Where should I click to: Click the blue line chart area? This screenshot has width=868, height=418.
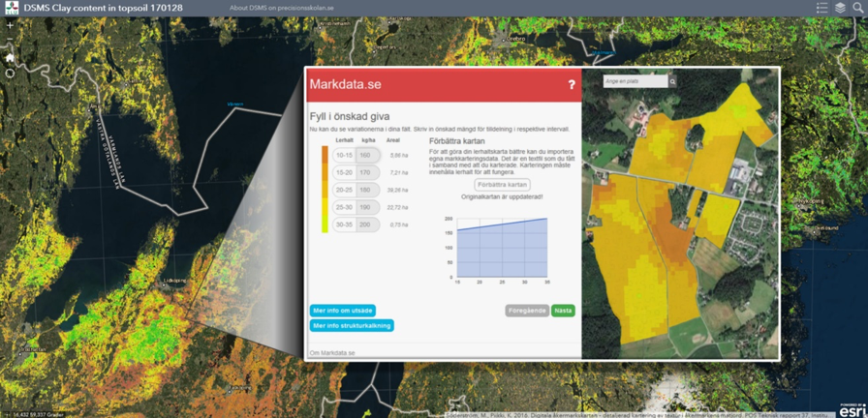point(502,248)
